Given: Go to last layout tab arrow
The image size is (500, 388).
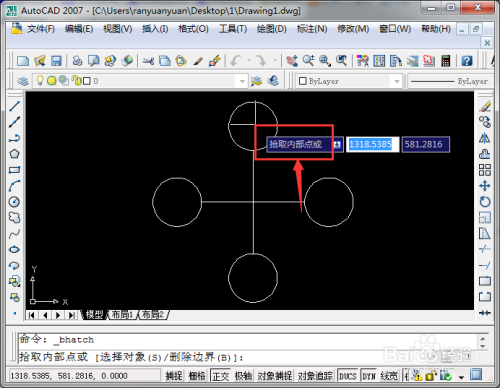Looking at the screenshot, I should pos(71,315).
